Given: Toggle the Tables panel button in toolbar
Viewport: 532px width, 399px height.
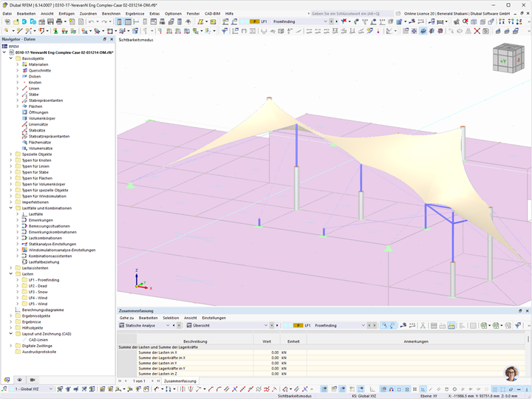Looking at the screenshot, I should (x=128, y=21).
